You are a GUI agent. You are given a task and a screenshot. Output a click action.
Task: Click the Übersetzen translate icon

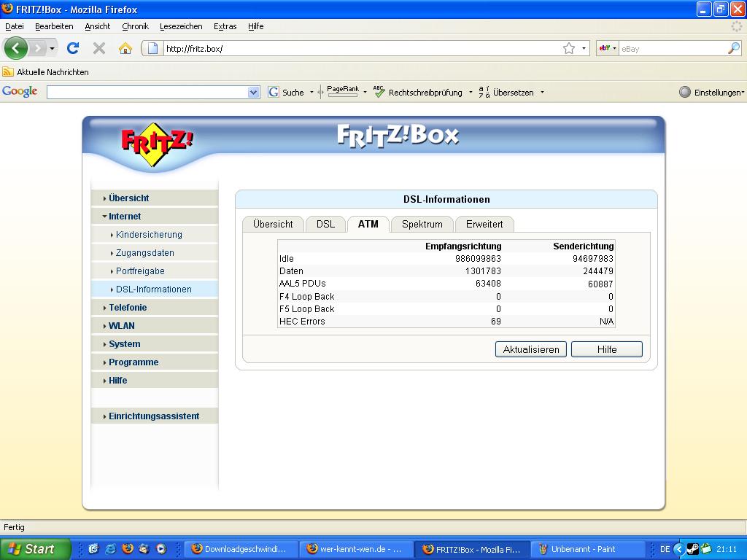click(484, 92)
